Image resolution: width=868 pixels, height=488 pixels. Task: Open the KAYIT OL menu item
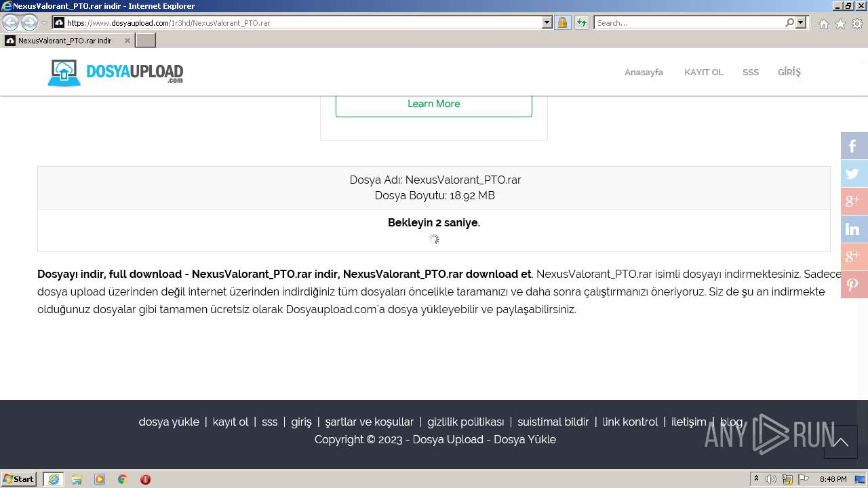coord(703,73)
